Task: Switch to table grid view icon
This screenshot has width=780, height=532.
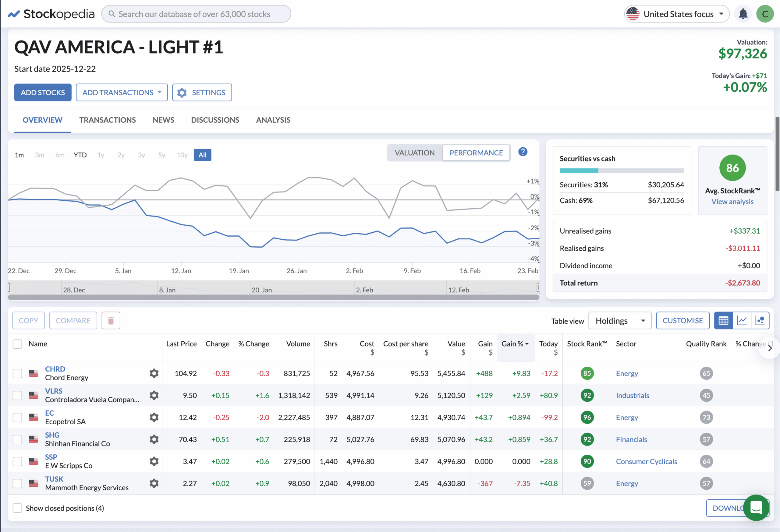Action: point(723,320)
